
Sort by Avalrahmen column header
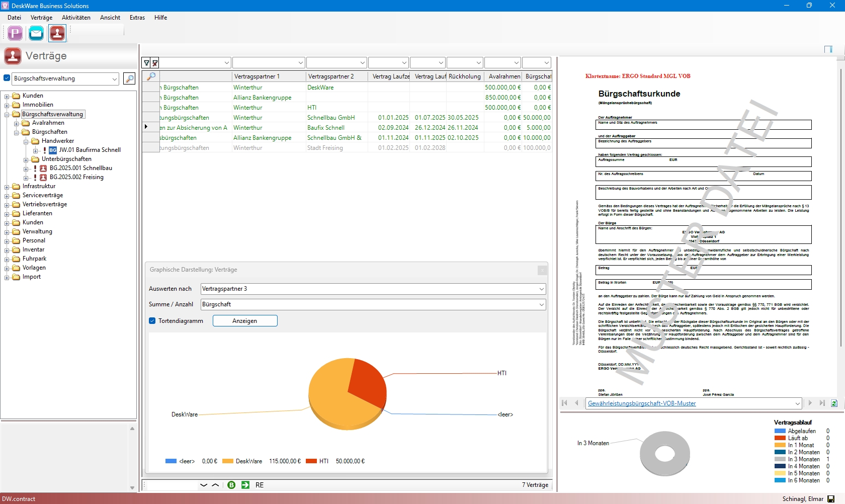[503, 76]
